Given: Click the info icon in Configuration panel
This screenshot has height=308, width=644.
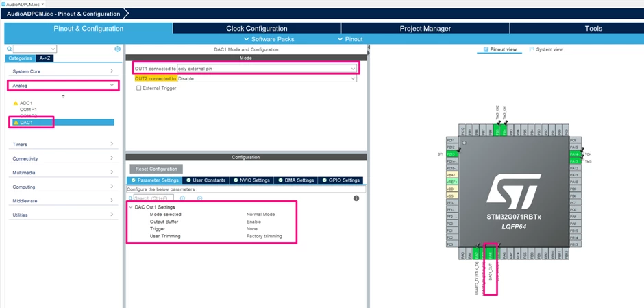Looking at the screenshot, I should (356, 198).
